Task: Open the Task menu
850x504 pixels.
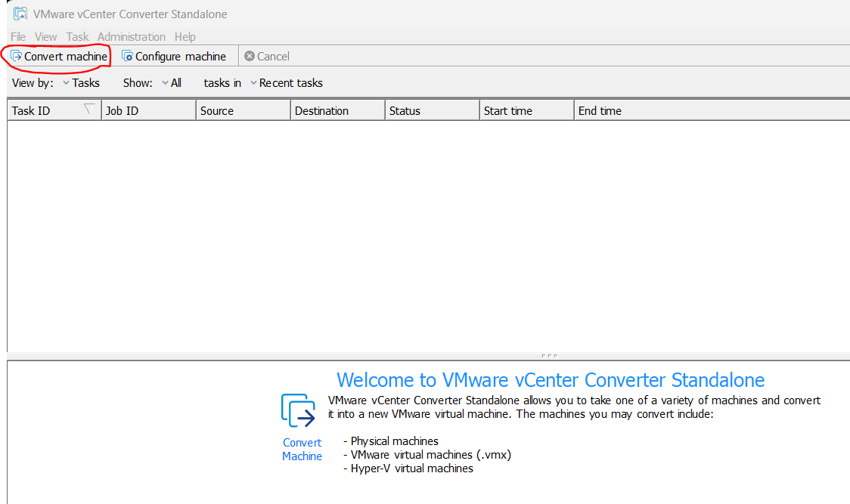Action: [77, 37]
